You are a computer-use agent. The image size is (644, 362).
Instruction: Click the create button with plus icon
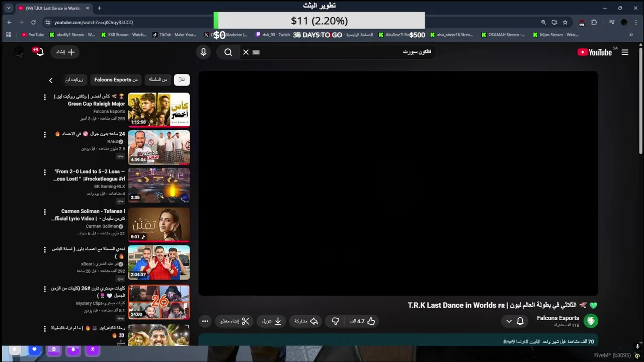coord(65,52)
